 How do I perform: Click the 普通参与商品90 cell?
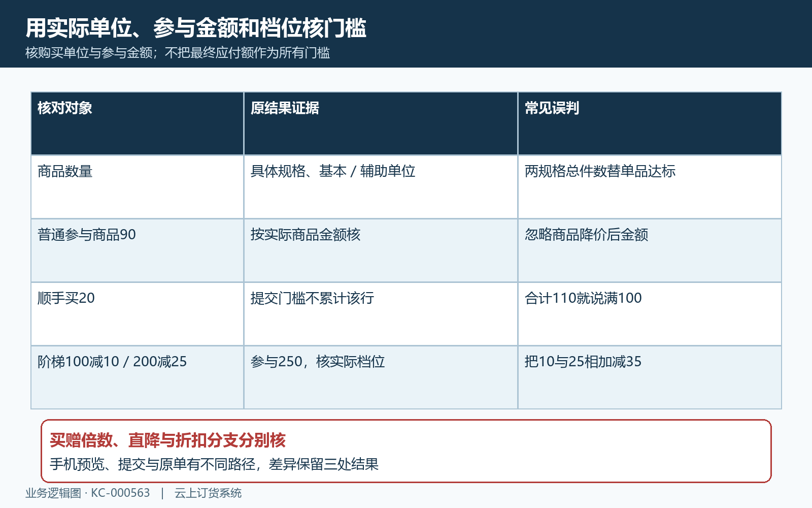coord(138,250)
